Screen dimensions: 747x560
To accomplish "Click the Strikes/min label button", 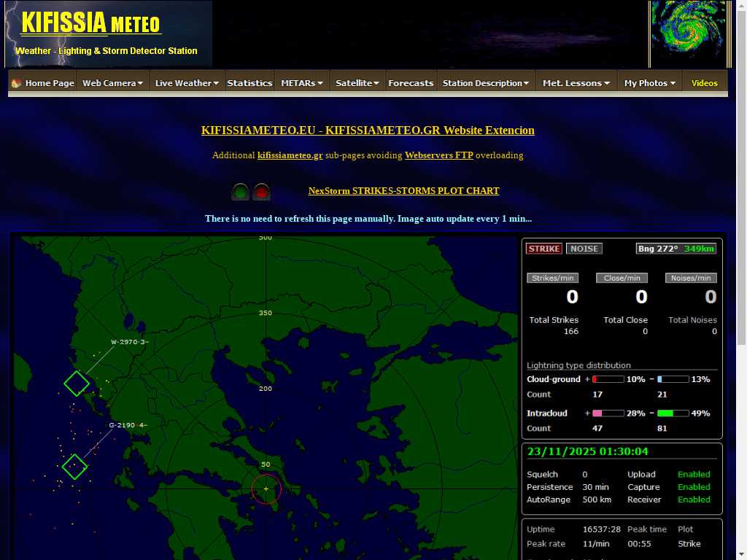I will 552,278.
